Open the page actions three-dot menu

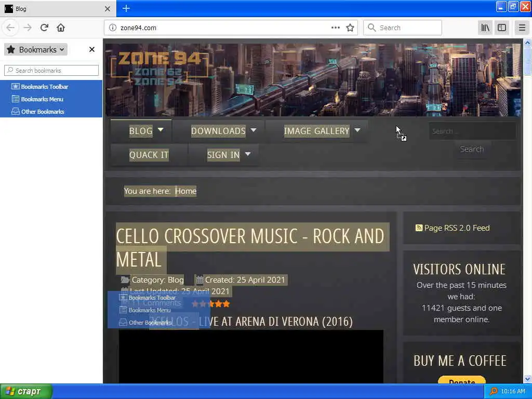(x=335, y=28)
